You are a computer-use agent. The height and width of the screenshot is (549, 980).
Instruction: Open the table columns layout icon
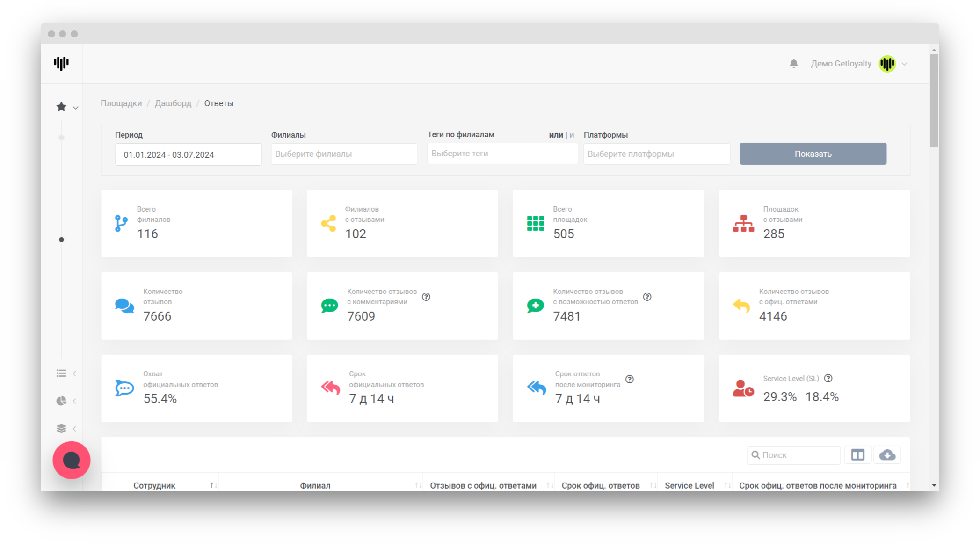[x=857, y=455]
